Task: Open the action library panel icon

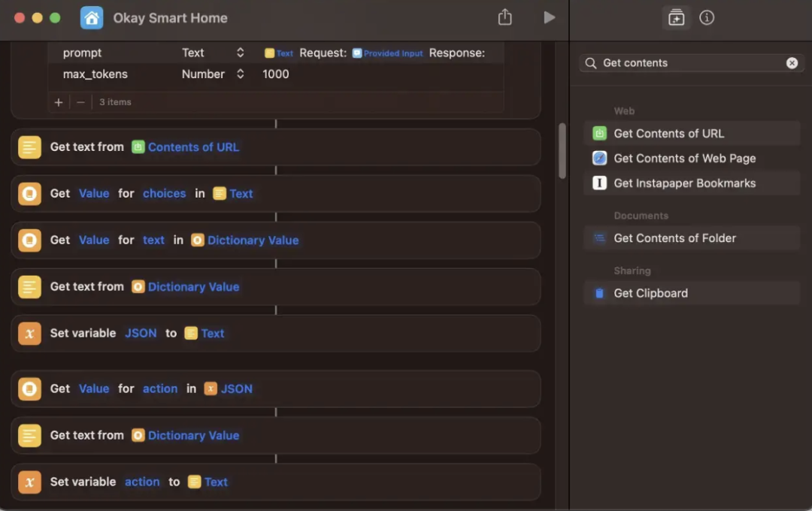Action: [x=676, y=17]
